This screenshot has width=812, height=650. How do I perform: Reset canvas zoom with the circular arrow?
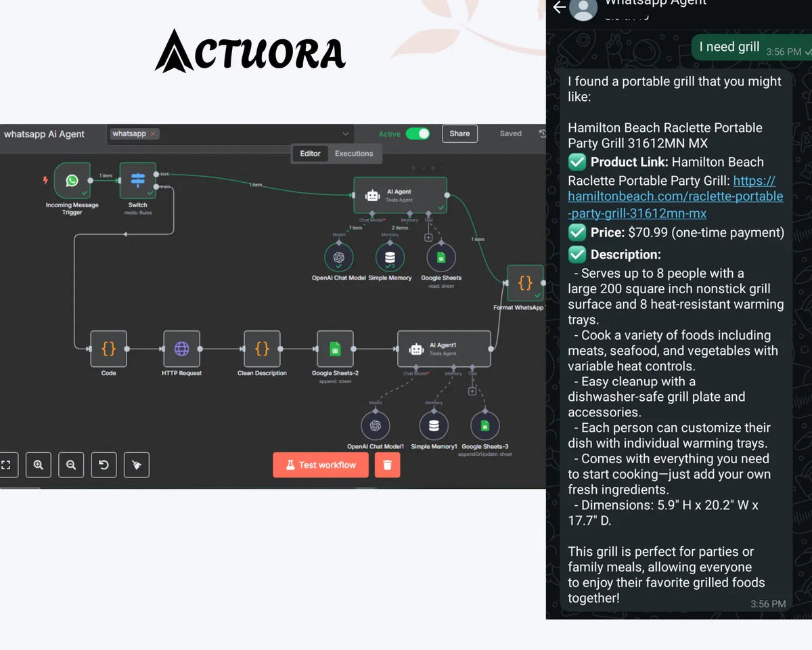104,465
